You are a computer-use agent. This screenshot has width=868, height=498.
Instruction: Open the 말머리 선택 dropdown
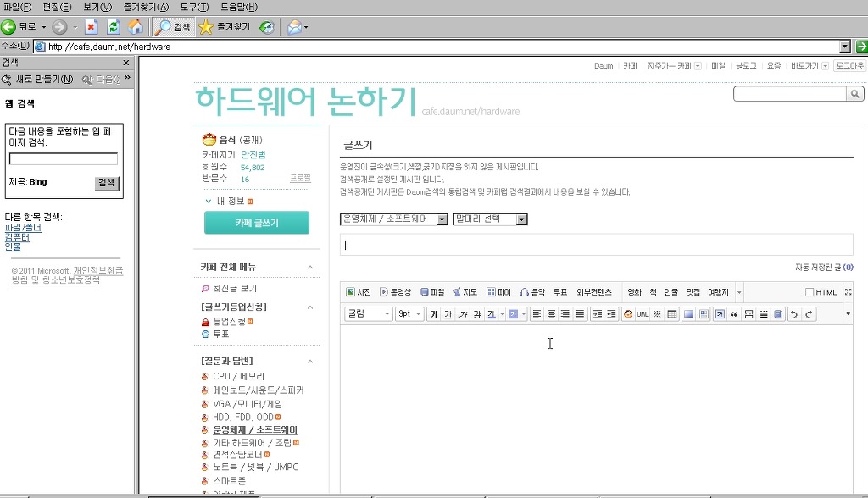click(490, 219)
